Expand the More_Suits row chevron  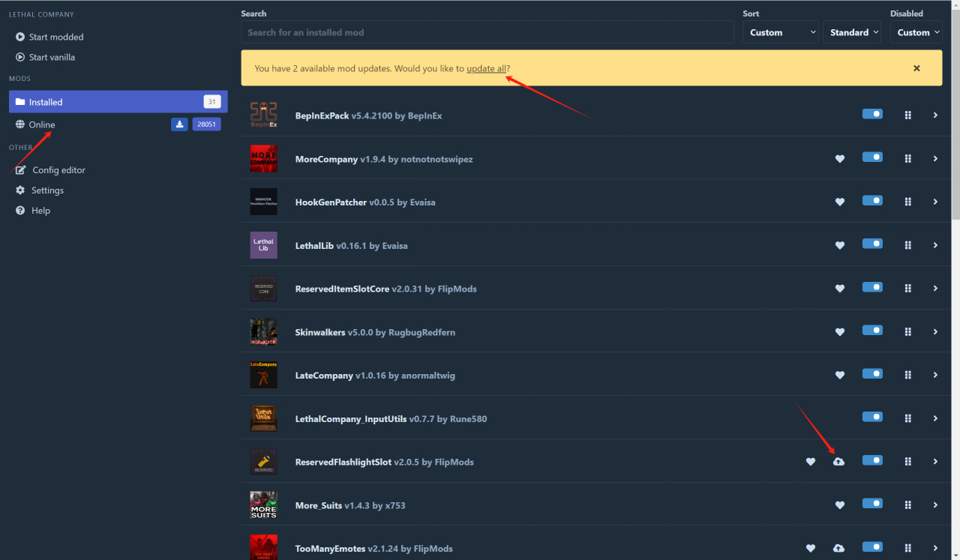click(935, 505)
